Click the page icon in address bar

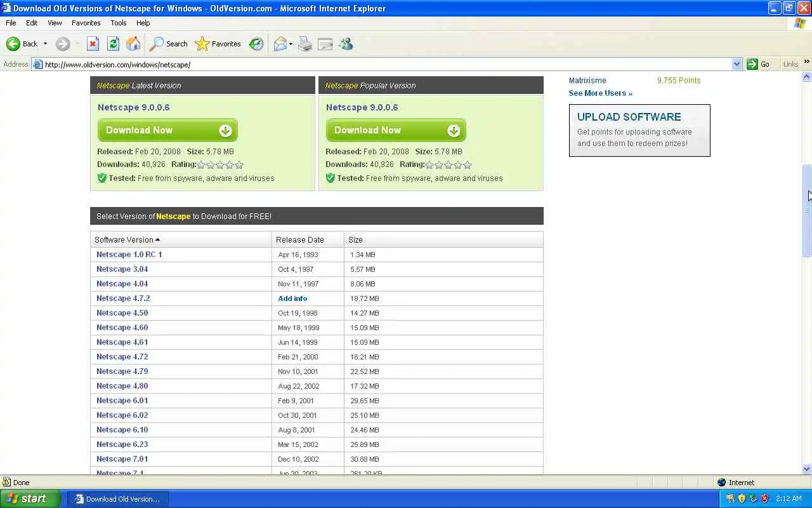pyautogui.click(x=38, y=64)
